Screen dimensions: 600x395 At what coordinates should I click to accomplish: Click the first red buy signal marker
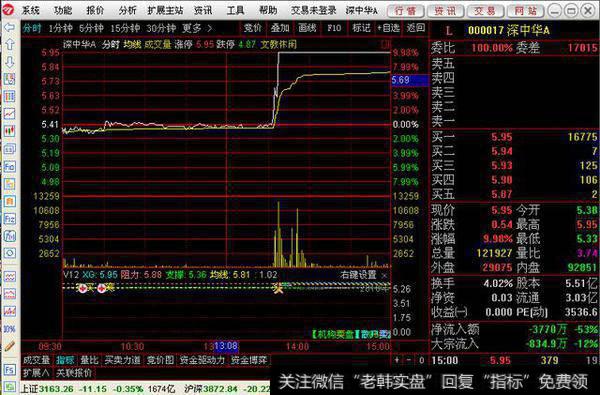coord(82,288)
